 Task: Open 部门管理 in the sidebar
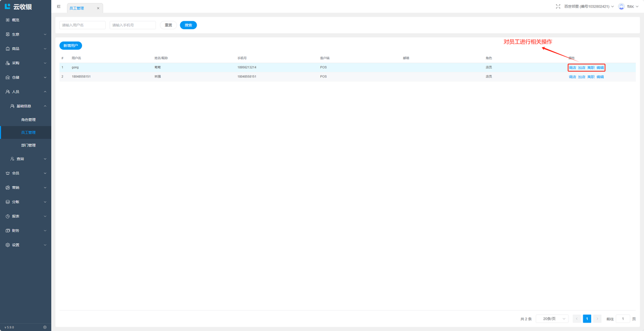(x=28, y=145)
